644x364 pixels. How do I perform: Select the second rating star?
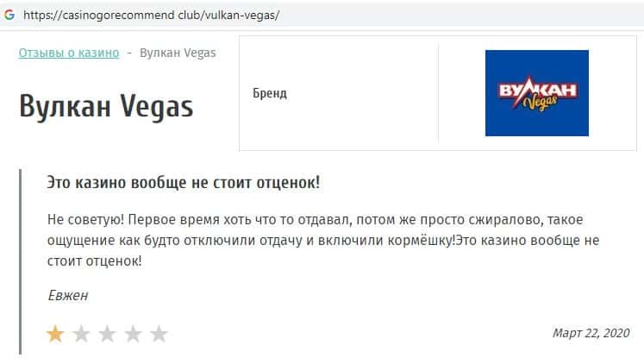coord(81,334)
